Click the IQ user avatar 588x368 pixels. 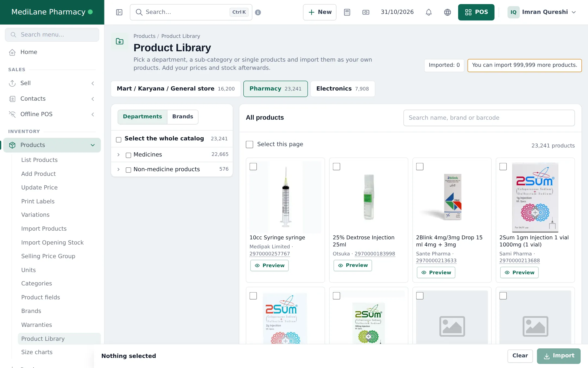(x=513, y=12)
